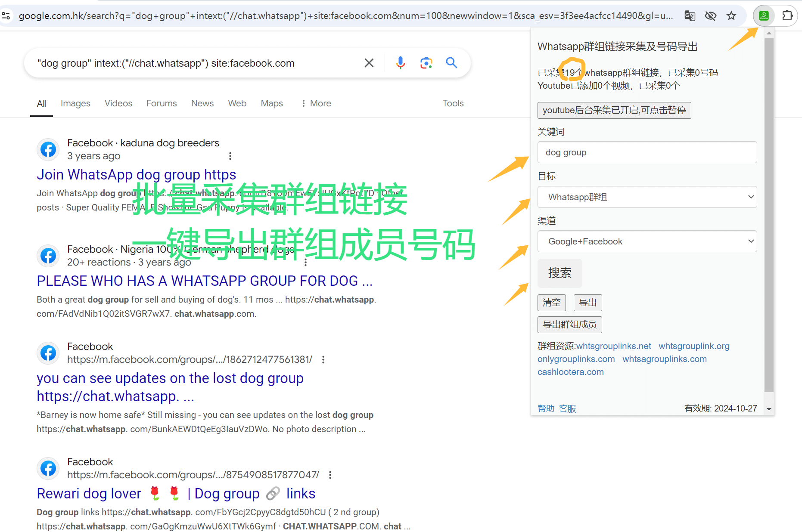Switch to Web search tab
Screen dimensions: 802x532
pos(237,103)
